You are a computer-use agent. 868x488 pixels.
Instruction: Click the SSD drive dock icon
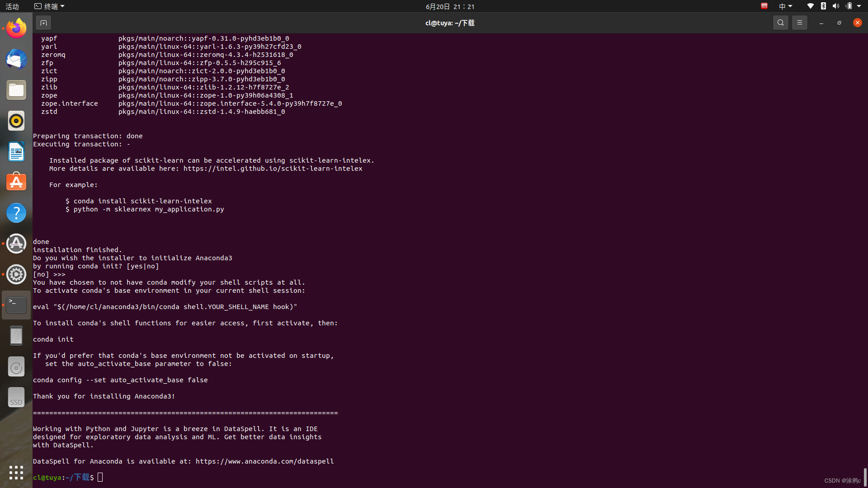16,398
